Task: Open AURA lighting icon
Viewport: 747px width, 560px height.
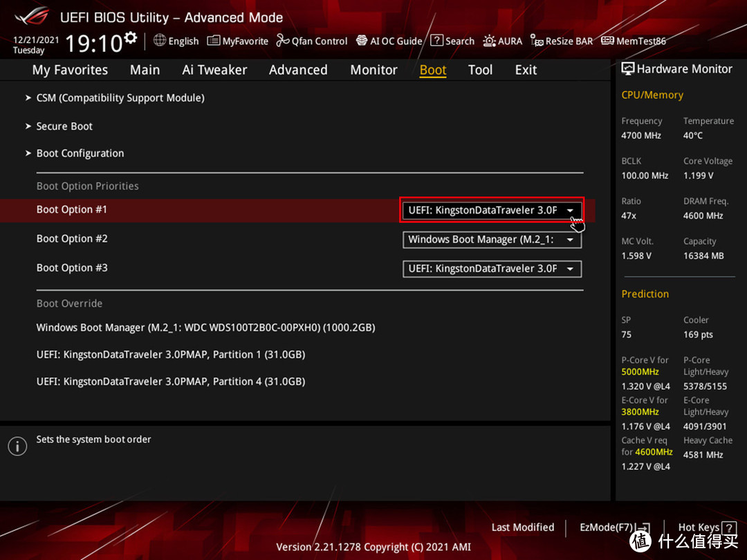Action: click(x=489, y=41)
